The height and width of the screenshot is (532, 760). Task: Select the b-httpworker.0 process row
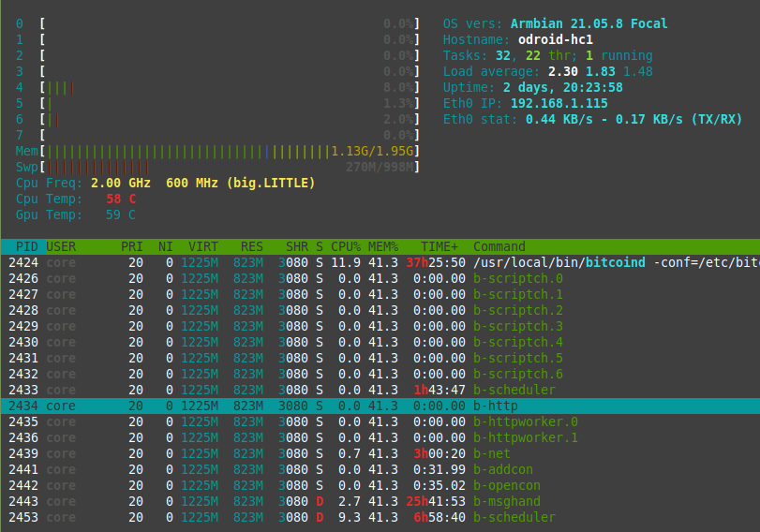pyautogui.click(x=380, y=422)
